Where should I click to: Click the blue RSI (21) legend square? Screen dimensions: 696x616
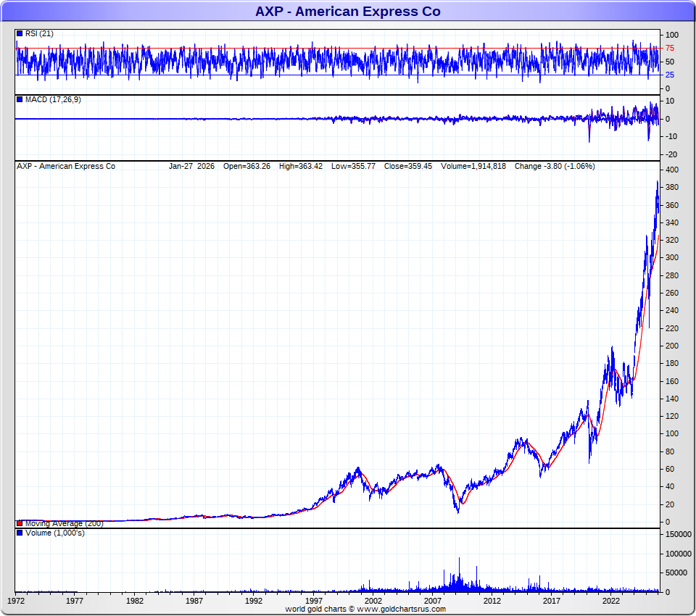click(x=20, y=33)
